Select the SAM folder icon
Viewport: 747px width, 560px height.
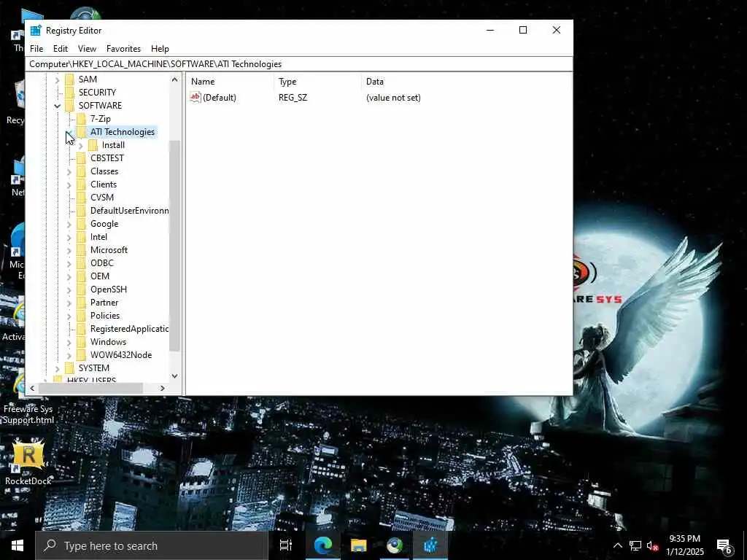[69, 79]
